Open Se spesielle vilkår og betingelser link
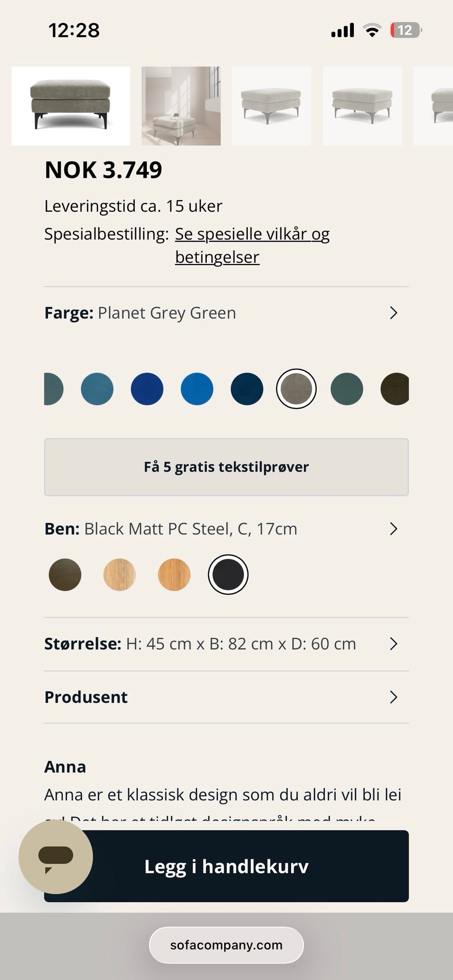 point(252,245)
